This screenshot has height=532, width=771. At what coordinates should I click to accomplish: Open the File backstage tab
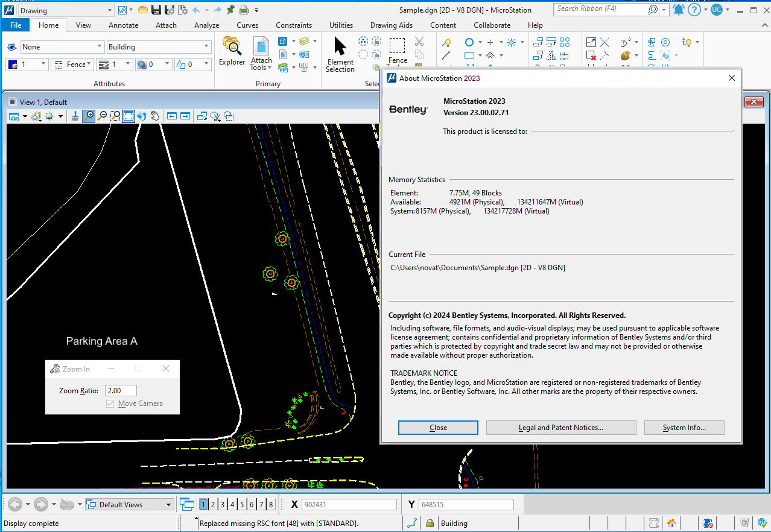16,25
